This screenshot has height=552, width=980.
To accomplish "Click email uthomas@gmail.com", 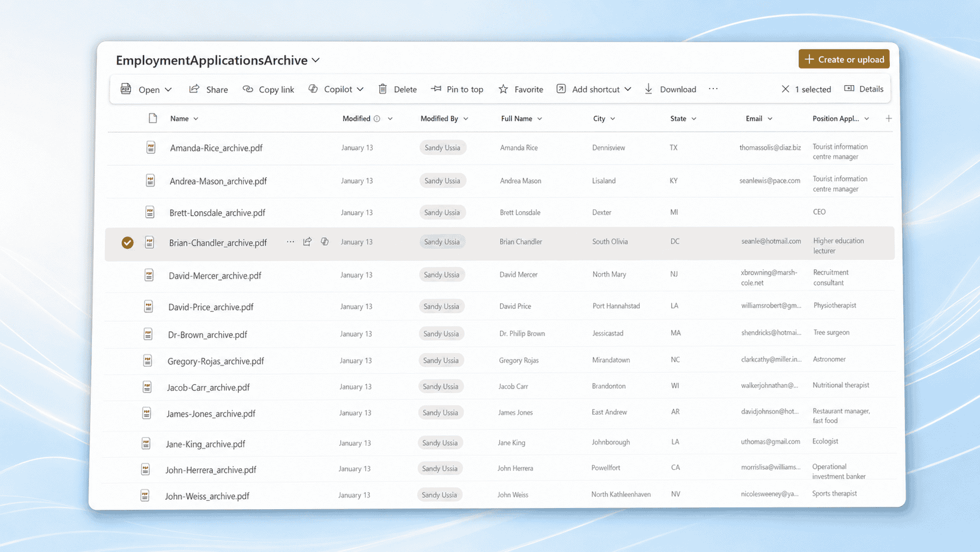I will point(770,441).
